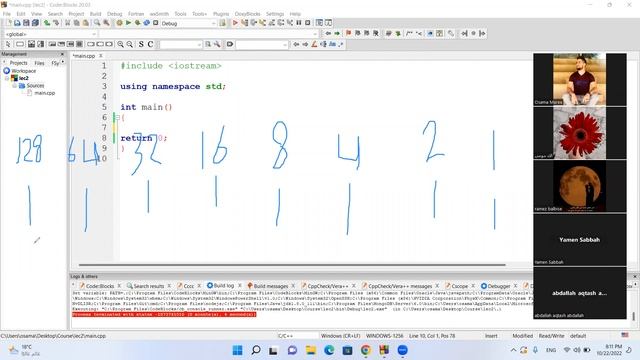
Task: Toggle the red bookmark flag icon
Action: coord(349,33)
